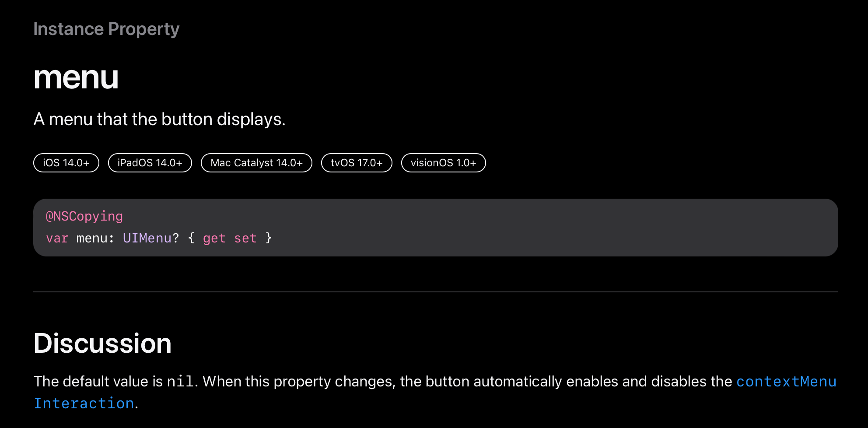Click the menu identifier in the code block
The image size is (868, 428).
(92, 238)
